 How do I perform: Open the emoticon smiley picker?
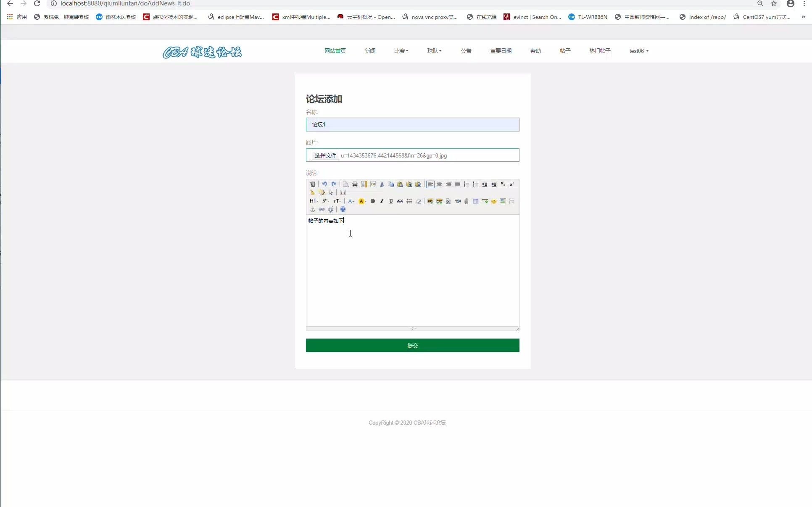click(x=494, y=201)
